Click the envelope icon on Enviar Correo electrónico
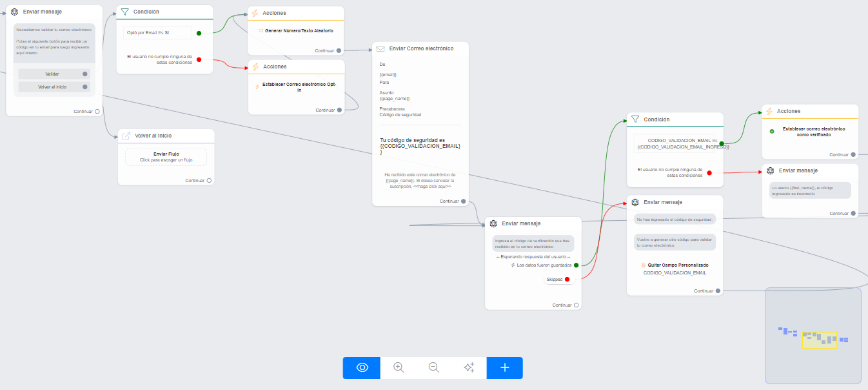 (380, 48)
